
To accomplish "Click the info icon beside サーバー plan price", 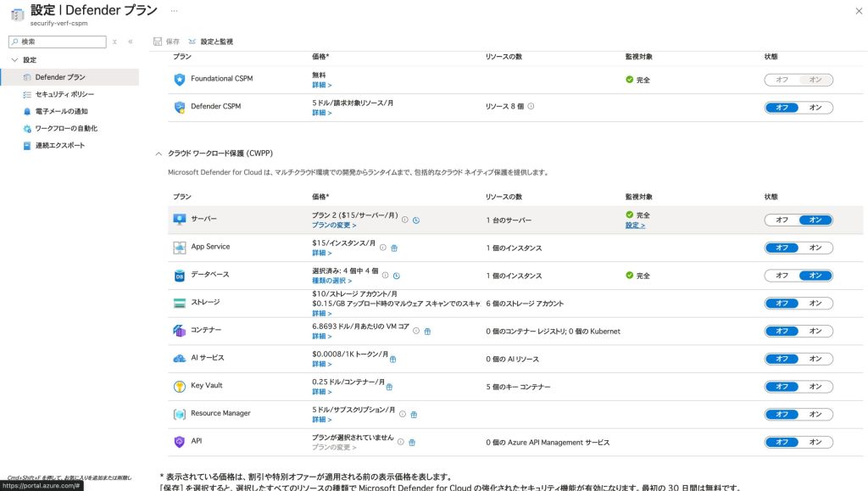I will click(x=405, y=220).
